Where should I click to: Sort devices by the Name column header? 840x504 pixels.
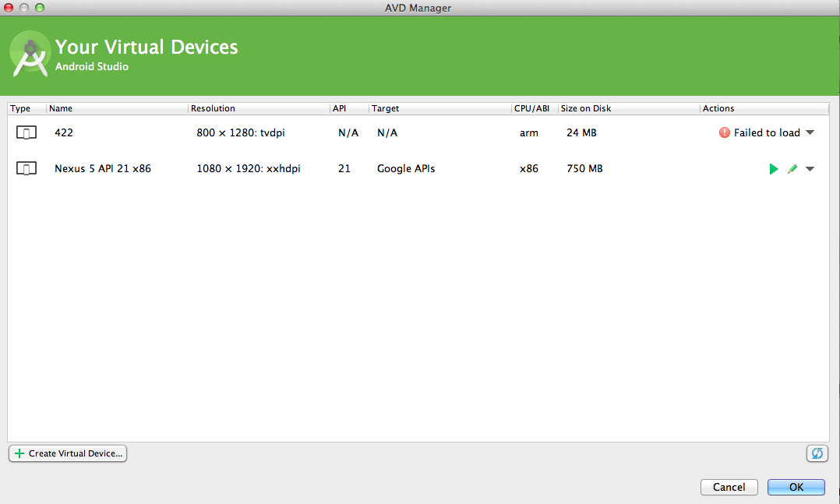[61, 108]
